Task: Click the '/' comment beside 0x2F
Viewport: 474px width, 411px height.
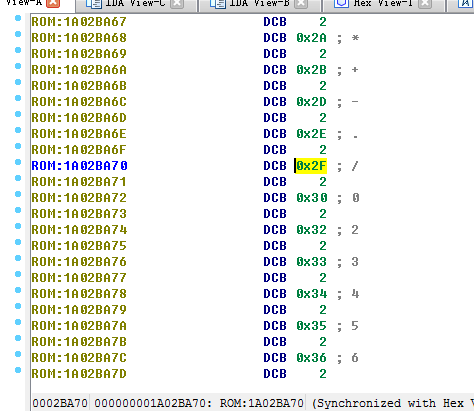Action: 355,166
